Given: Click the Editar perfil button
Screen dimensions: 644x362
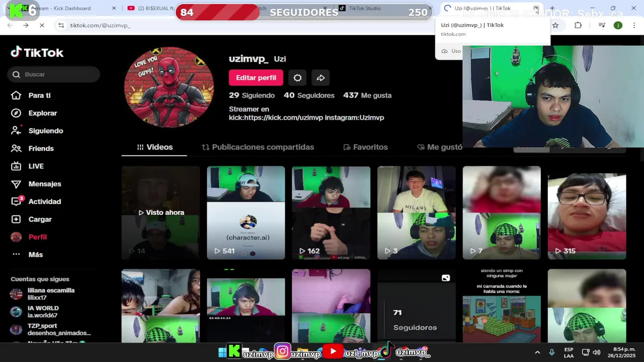Looking at the screenshot, I should pos(256,77).
